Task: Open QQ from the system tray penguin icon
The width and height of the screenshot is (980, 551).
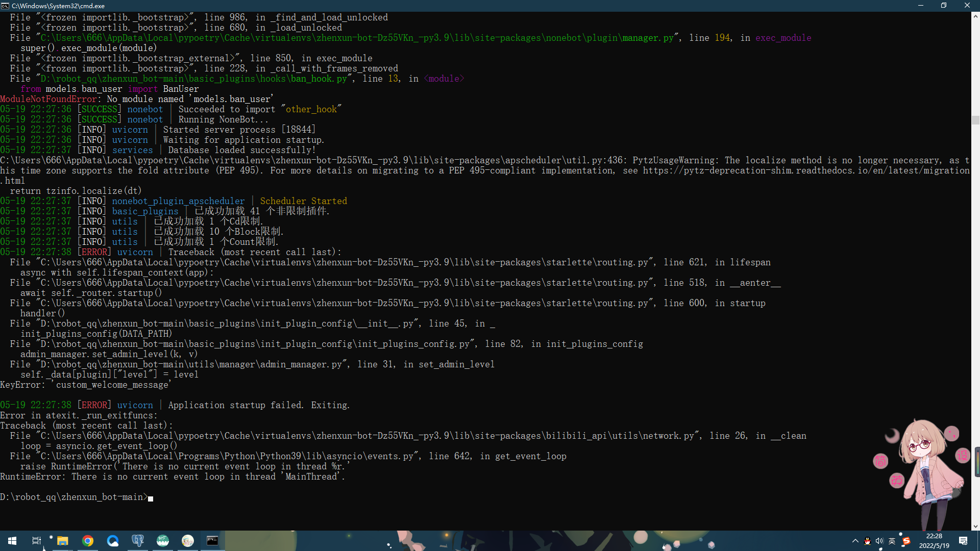Action: pos(867,541)
